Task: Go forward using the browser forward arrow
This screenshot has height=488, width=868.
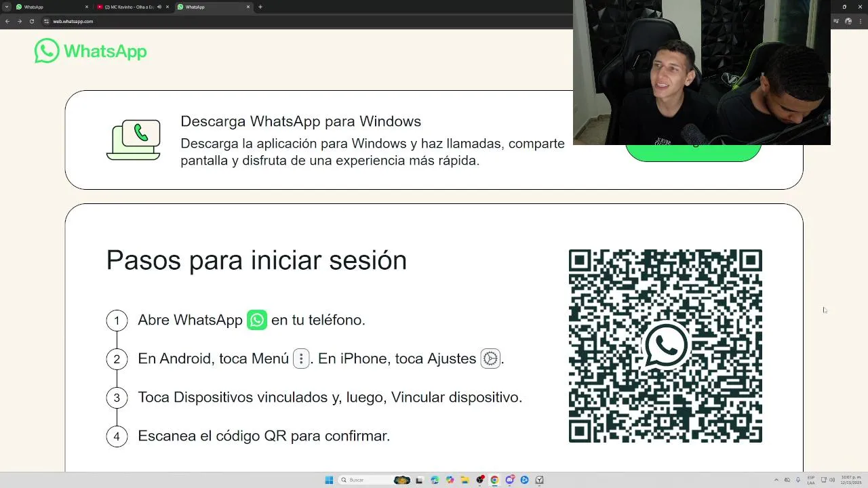Action: point(19,21)
